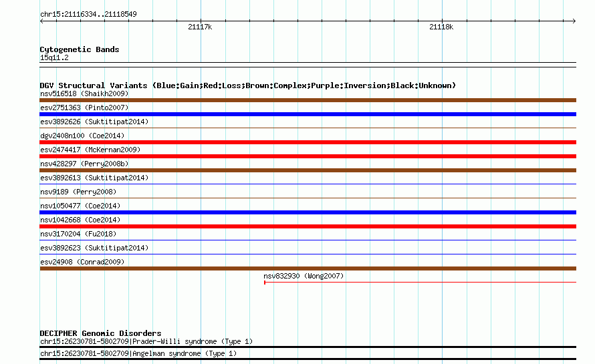Screen dimensions: 595x364
Task: Click the blue bar for esv2751363
Action: pos(308,114)
